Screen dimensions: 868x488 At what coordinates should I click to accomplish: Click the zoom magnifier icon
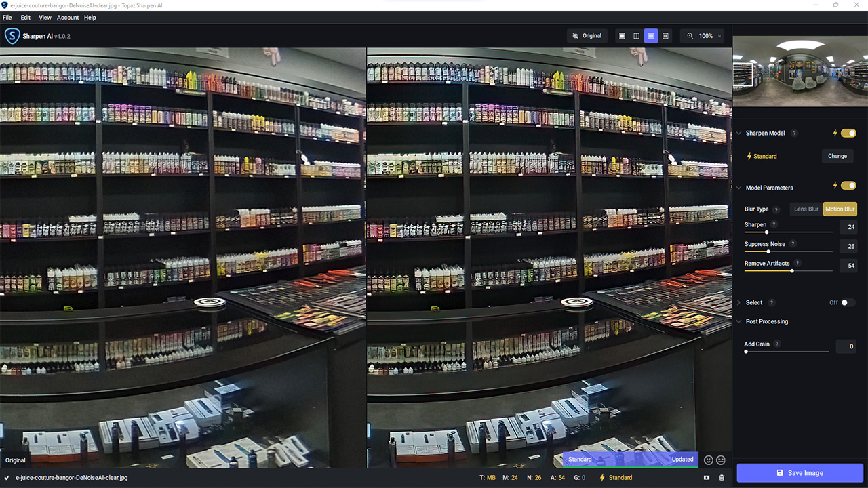click(690, 36)
